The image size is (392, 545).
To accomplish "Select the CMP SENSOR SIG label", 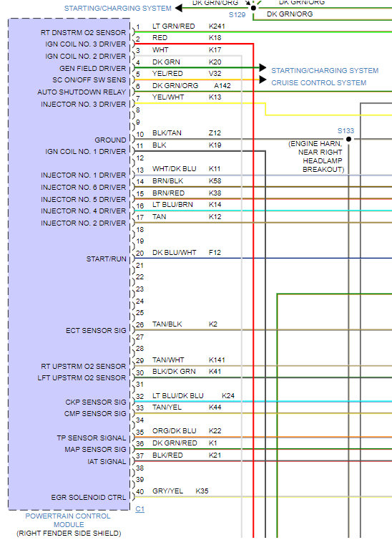I will 95,414.
